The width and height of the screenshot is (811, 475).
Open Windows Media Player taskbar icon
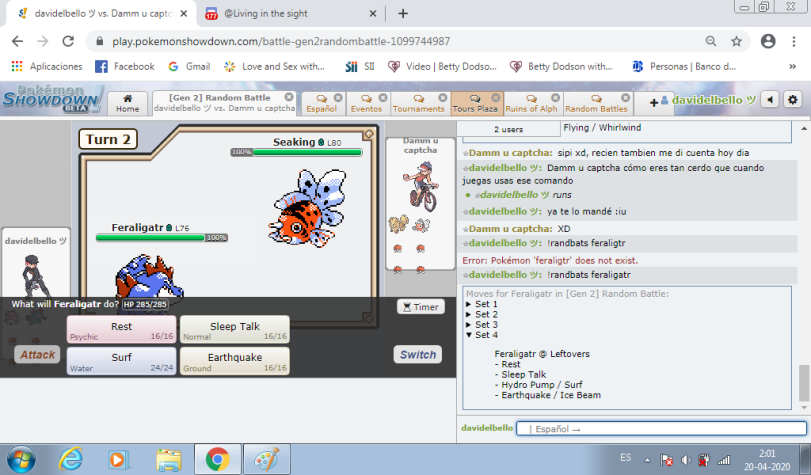click(118, 459)
